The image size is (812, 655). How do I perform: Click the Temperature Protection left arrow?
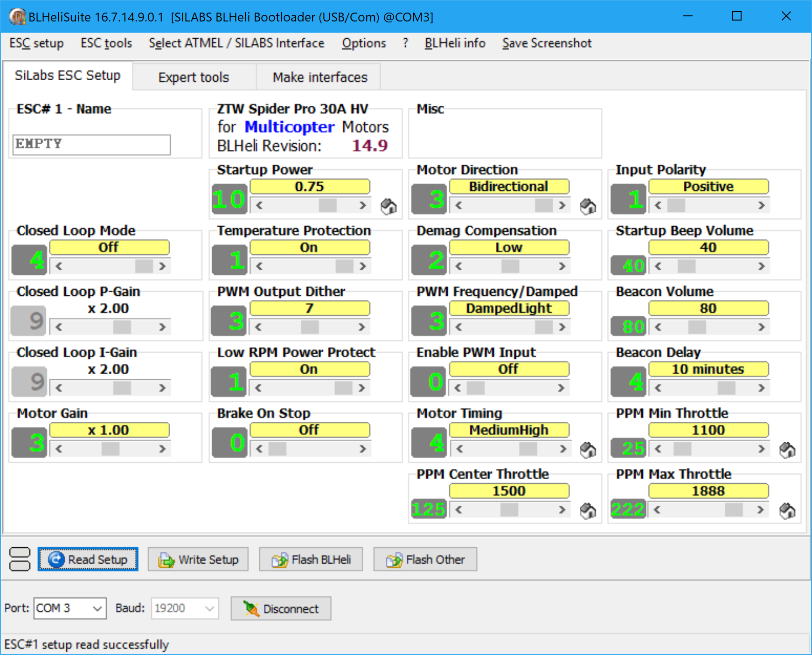(x=259, y=266)
